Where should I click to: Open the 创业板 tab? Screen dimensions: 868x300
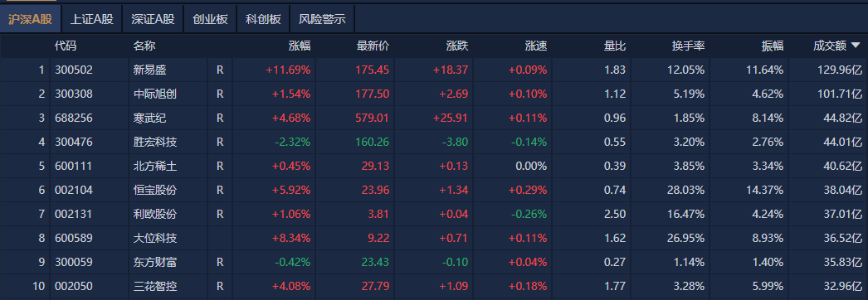(210, 19)
